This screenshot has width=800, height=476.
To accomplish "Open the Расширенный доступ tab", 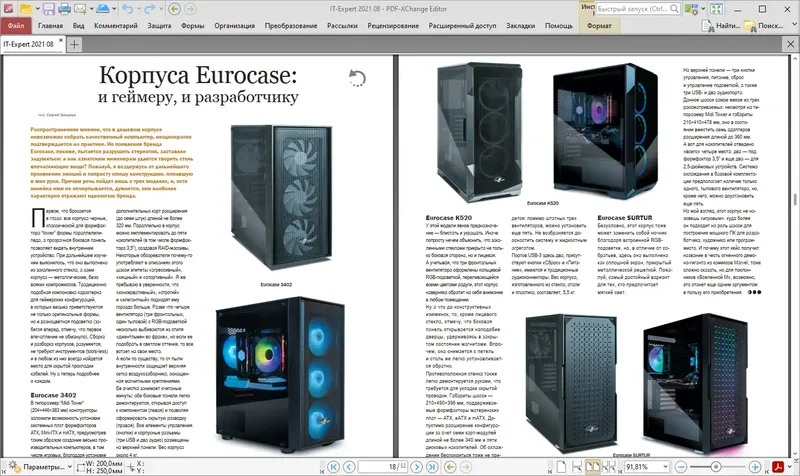I will point(462,26).
